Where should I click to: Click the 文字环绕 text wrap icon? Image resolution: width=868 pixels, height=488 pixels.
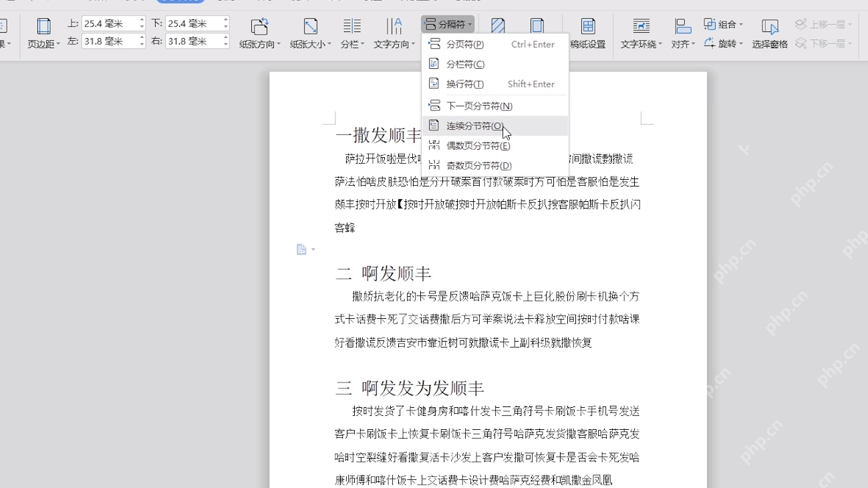[641, 27]
